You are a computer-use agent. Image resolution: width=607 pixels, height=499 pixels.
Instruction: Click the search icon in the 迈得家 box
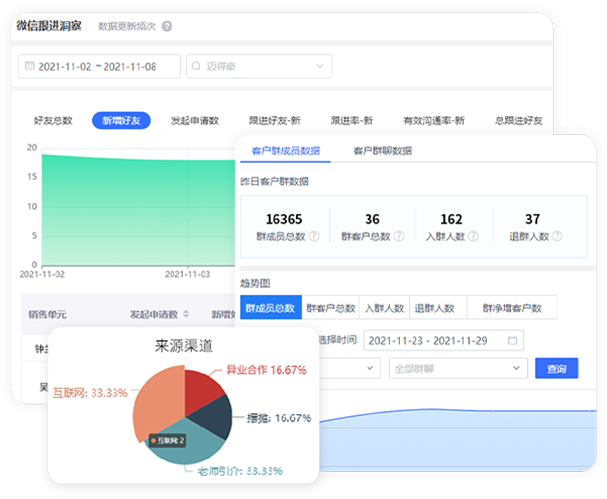(x=196, y=66)
